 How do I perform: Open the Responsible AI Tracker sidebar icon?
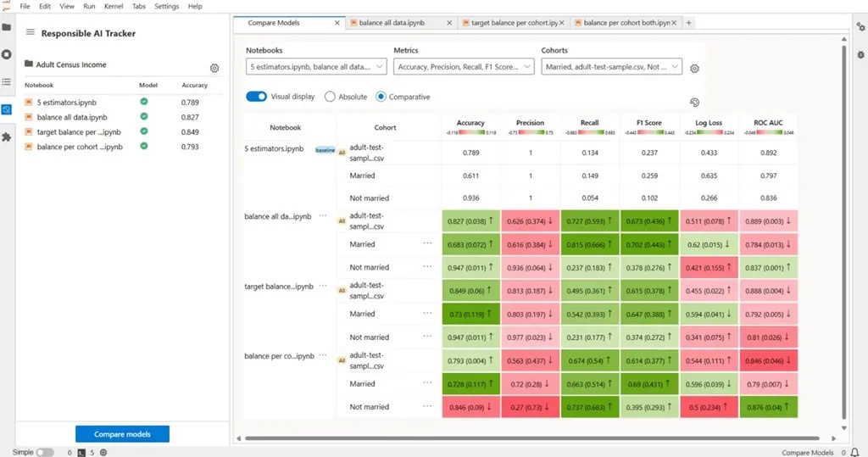(7, 109)
